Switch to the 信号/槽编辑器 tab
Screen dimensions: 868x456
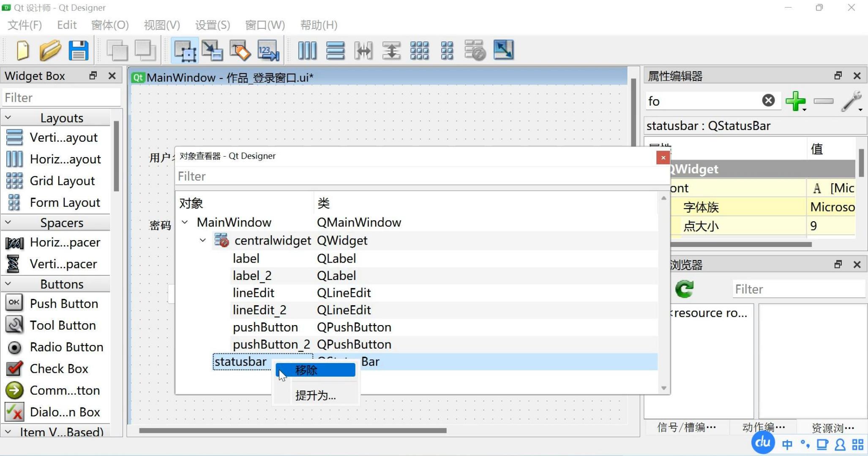687,427
